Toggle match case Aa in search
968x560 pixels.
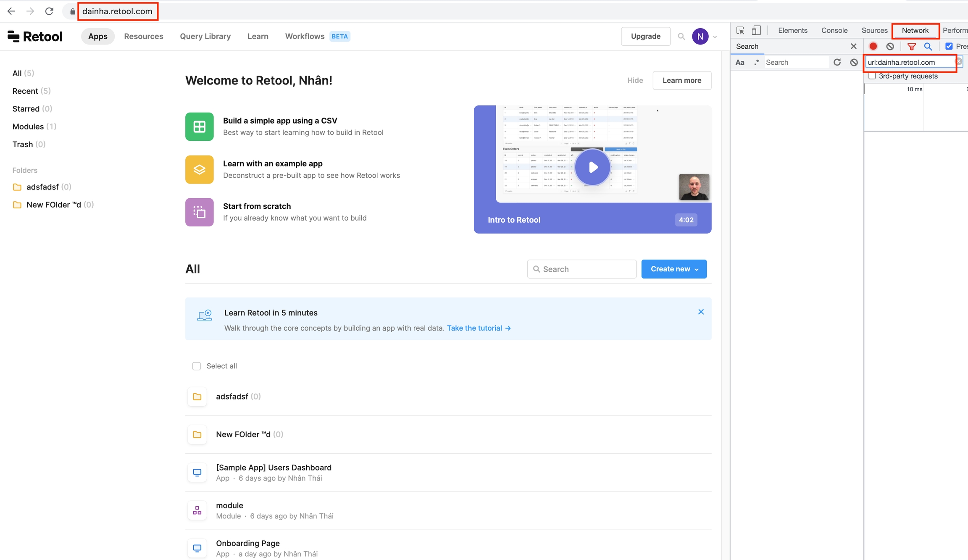[740, 62]
